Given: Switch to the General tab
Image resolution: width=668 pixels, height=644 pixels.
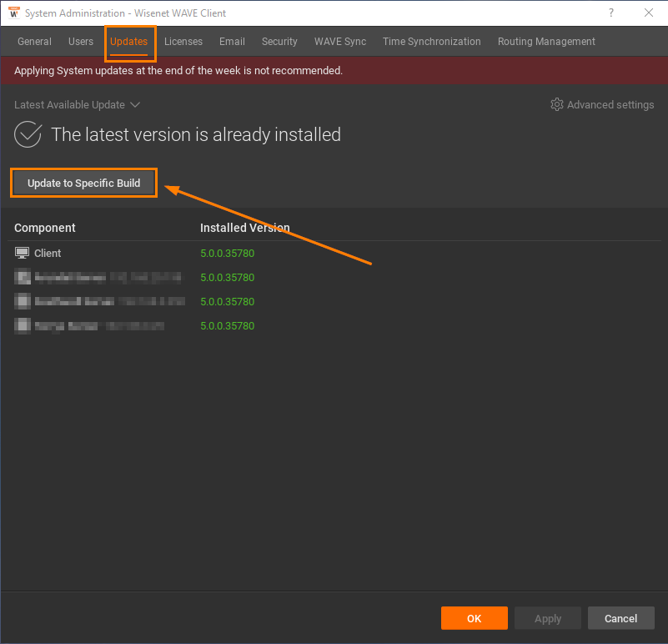Looking at the screenshot, I should pos(34,42).
